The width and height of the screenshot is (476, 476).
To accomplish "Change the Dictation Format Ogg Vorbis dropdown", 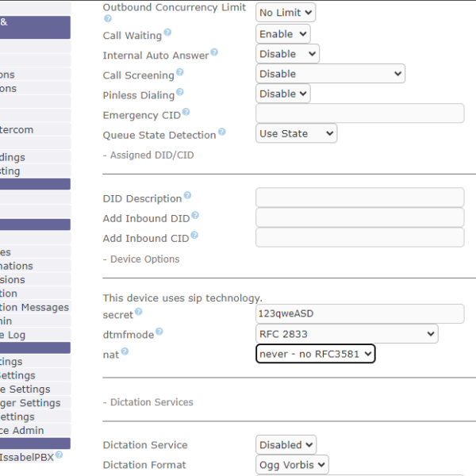I will point(292,465).
